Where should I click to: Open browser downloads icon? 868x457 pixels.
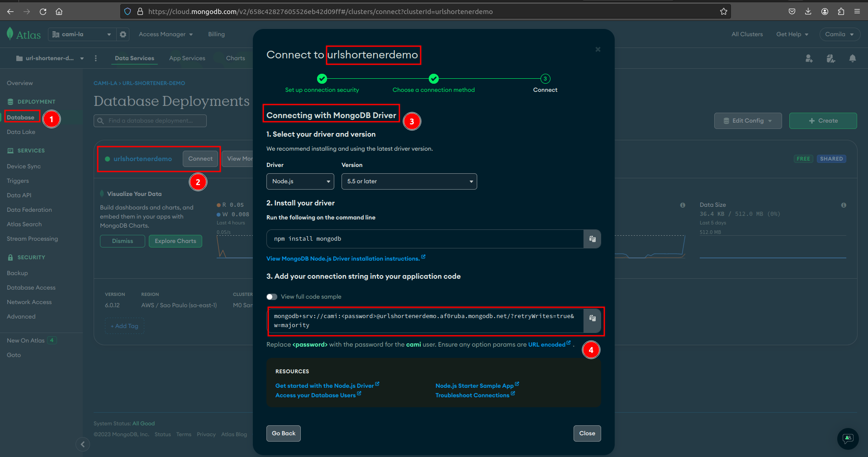808,11
